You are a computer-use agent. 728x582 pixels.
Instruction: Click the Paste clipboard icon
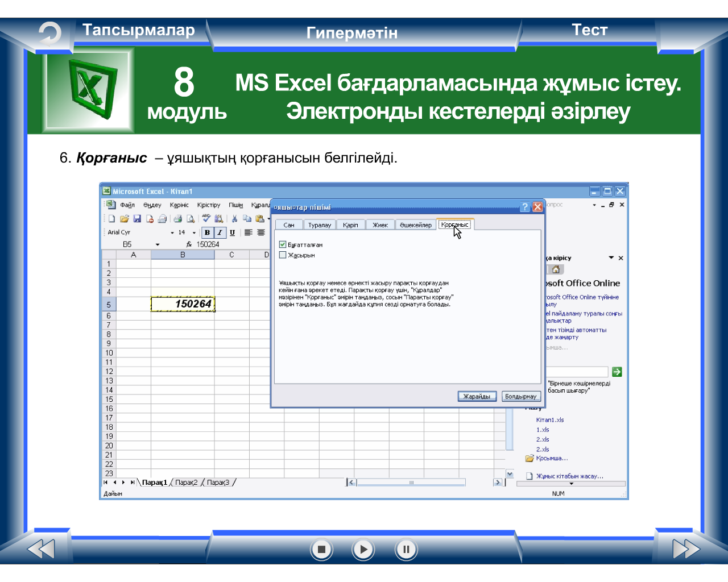click(x=260, y=219)
